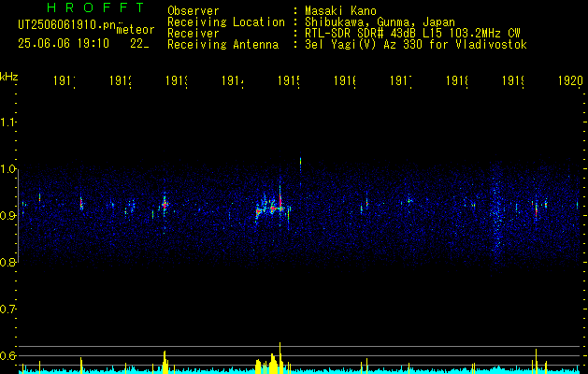Click the 0.7 frequency axis label
Viewport: 588px width, 374px height.
coord(7,309)
